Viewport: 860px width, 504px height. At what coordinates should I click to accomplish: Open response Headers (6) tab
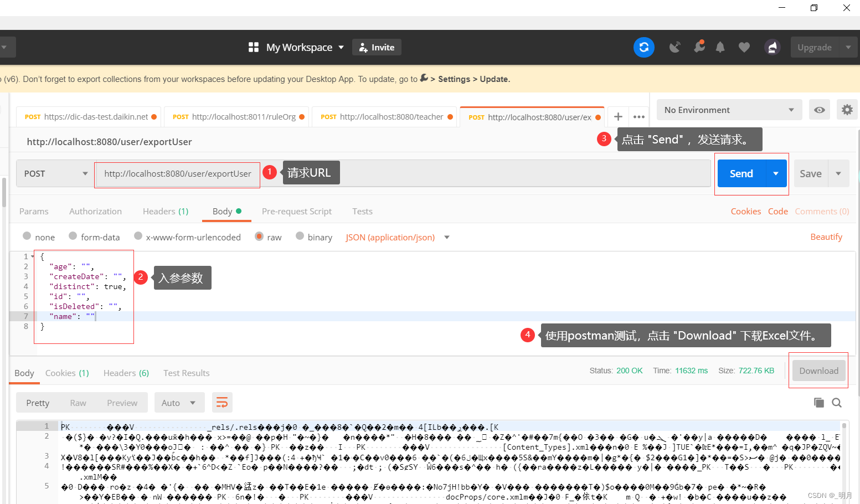(126, 373)
